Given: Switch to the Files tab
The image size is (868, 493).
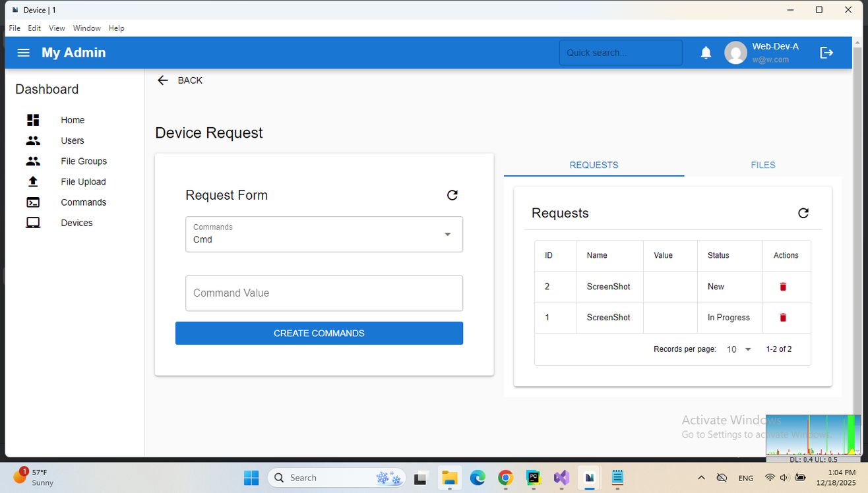Looking at the screenshot, I should coord(762,165).
